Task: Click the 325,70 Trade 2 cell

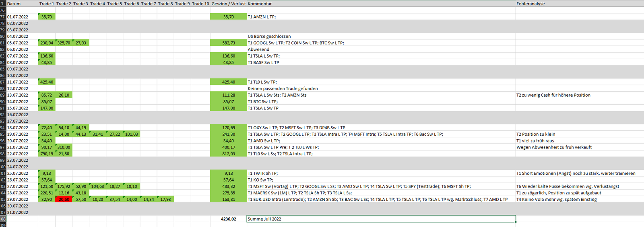Action: pyautogui.click(x=64, y=43)
